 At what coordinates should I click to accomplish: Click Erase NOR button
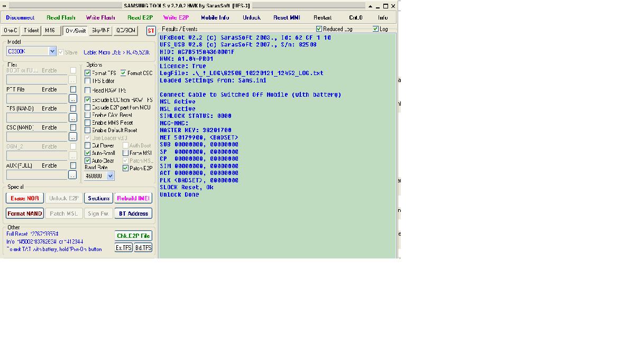[x=25, y=198]
